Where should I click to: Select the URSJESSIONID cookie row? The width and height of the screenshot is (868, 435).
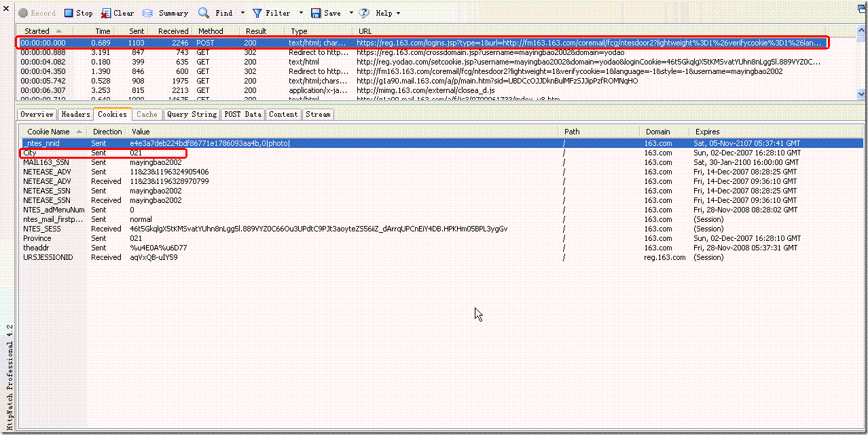point(441,257)
